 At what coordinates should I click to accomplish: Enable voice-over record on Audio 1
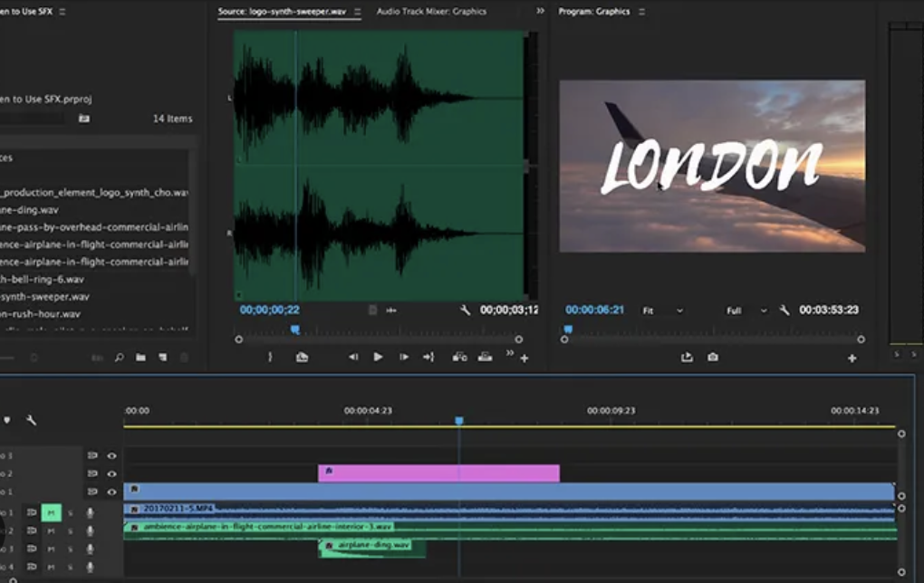pos(91,513)
